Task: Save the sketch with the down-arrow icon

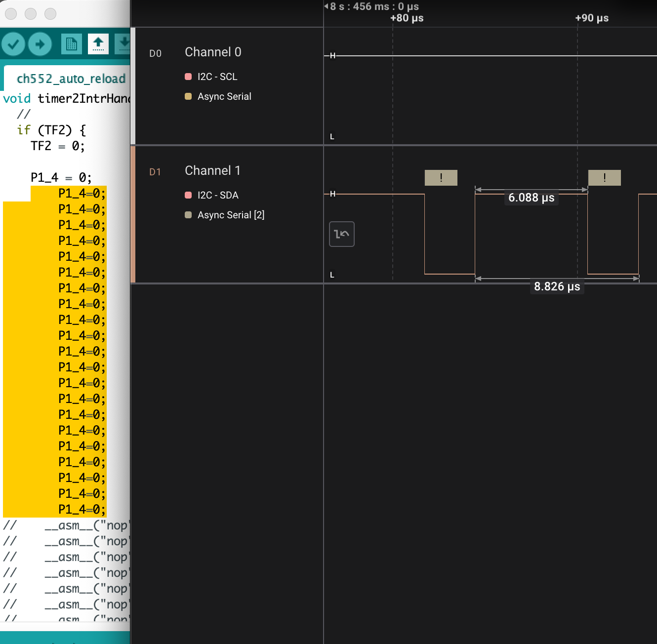Action: tap(123, 44)
